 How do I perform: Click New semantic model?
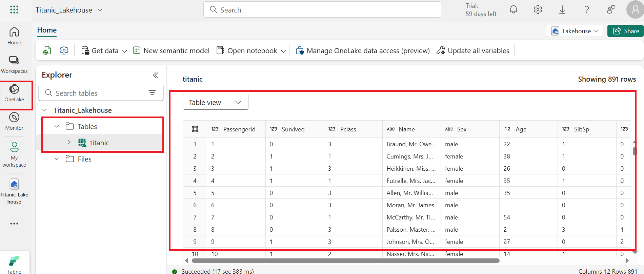click(x=171, y=50)
